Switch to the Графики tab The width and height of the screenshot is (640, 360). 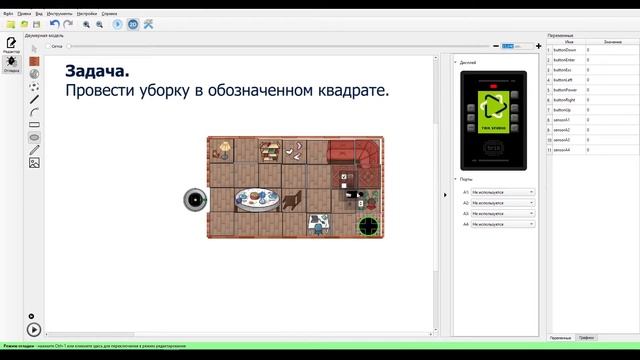[x=586, y=338]
